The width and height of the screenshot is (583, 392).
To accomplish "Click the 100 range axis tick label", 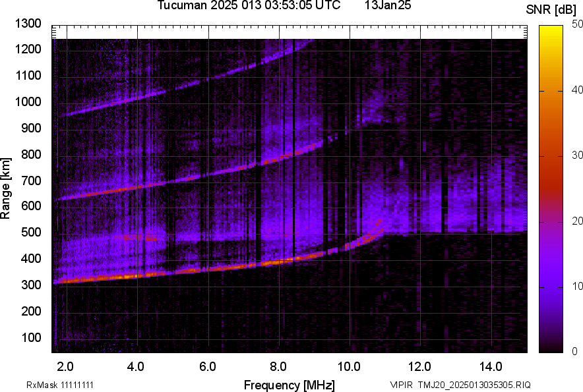I will 34,337.
